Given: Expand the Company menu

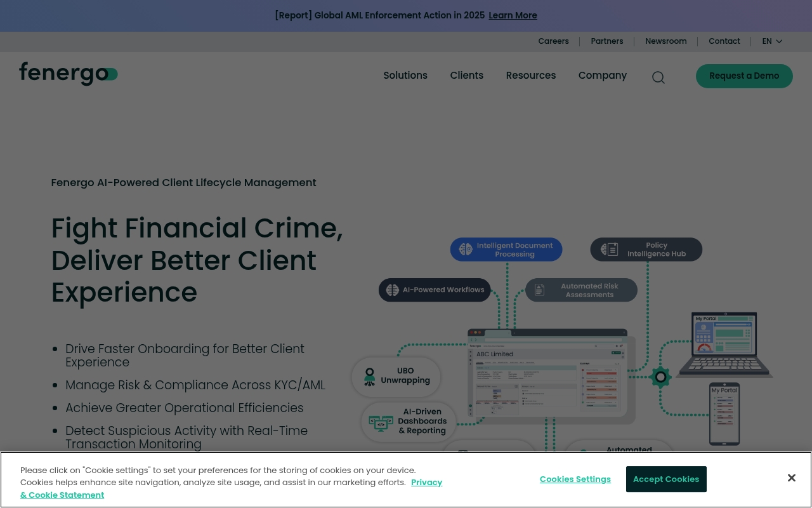Looking at the screenshot, I should [x=602, y=76].
